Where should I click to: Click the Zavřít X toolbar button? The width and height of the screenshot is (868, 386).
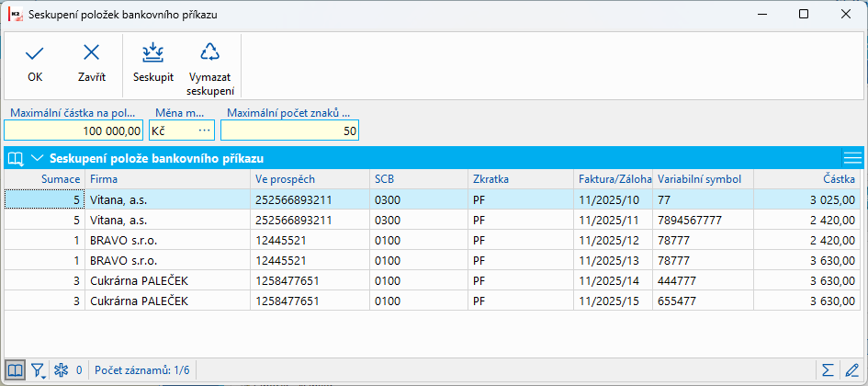[91, 63]
